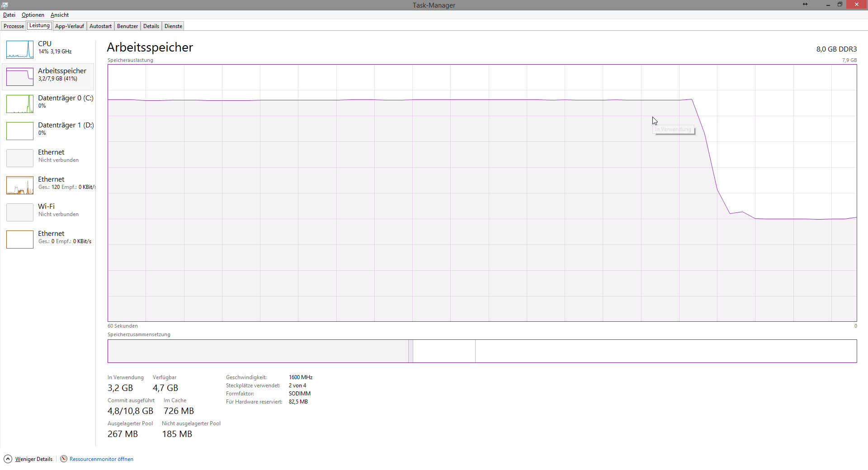Screen dimensions: 868x470
Task: Collapse view with Weniger Details arrow
Action: tap(8, 459)
